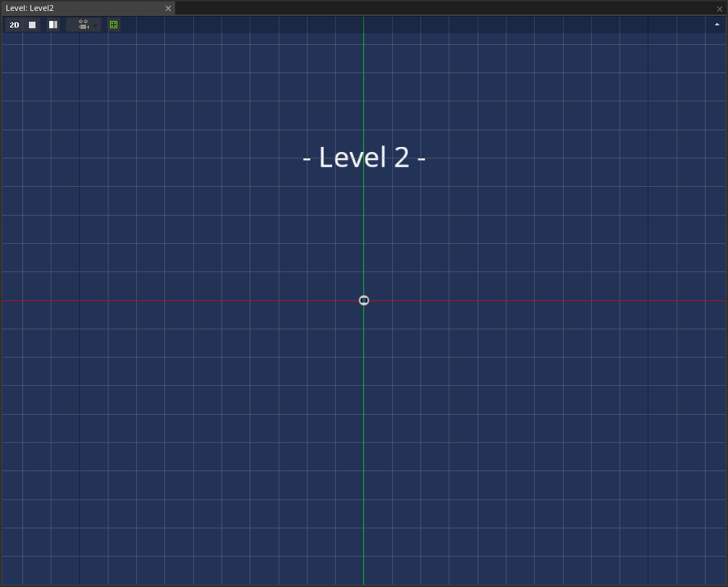
Task: Click the white square toolbar button
Action: (32, 25)
